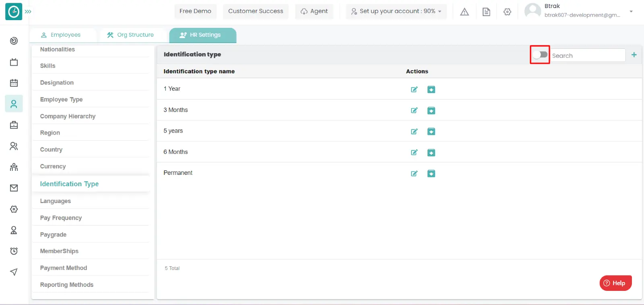644x305 pixels.
Task: Open the briefcase icon in sidebar
Action: 14,125
